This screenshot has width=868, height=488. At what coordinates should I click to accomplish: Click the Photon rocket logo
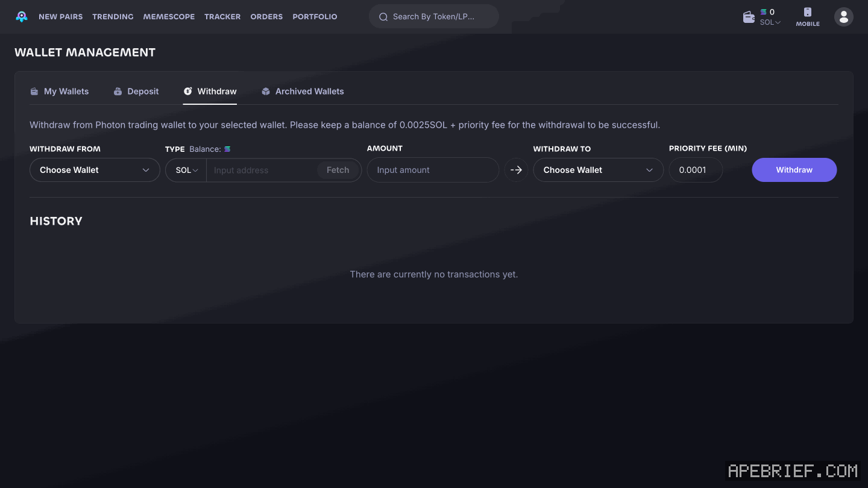22,16
